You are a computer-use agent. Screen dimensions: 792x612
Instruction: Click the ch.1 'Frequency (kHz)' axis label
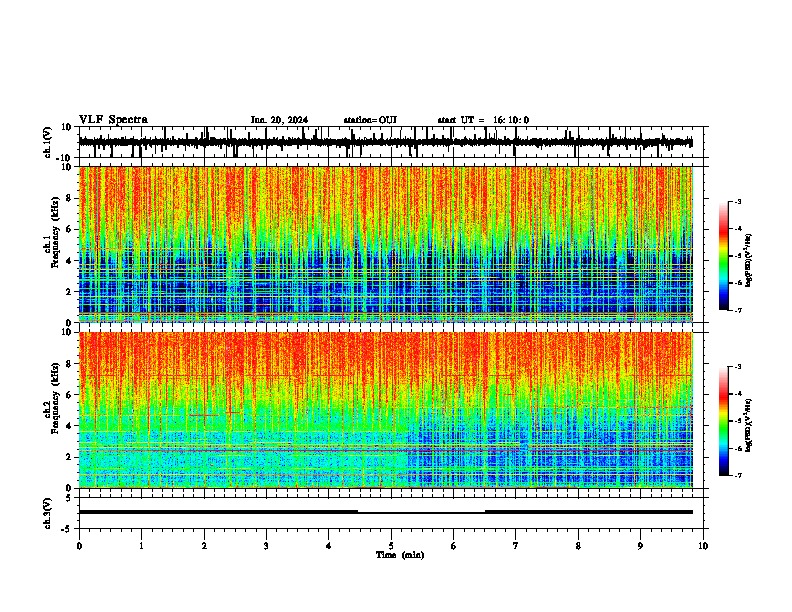(x=55, y=233)
